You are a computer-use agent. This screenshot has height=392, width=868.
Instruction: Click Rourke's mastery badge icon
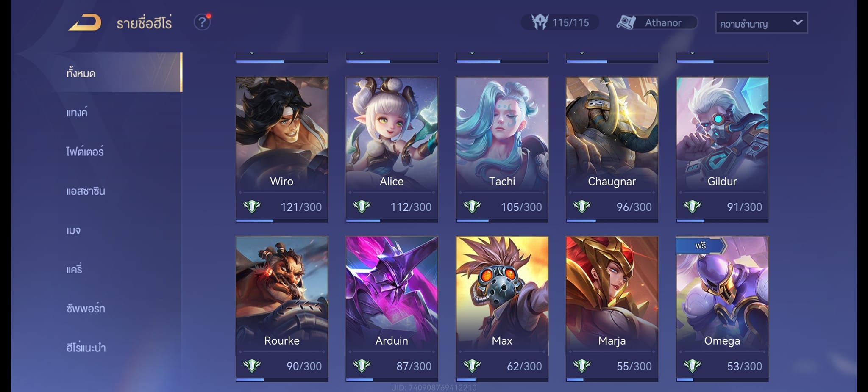tap(252, 366)
